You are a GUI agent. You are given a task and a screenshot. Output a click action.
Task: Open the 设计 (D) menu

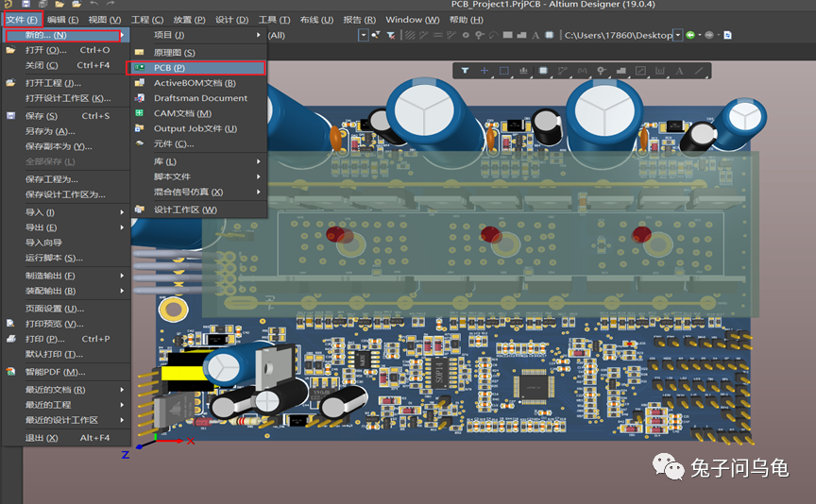231,20
